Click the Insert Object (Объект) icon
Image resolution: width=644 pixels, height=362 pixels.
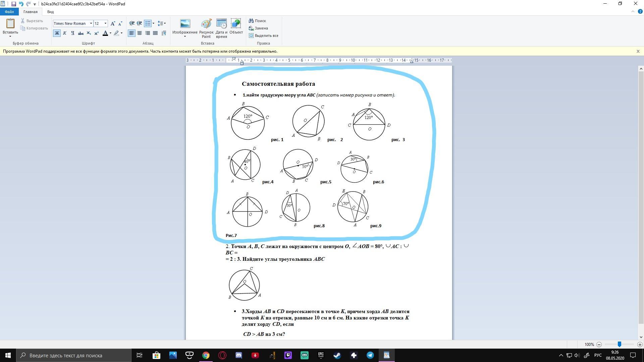[x=236, y=27]
